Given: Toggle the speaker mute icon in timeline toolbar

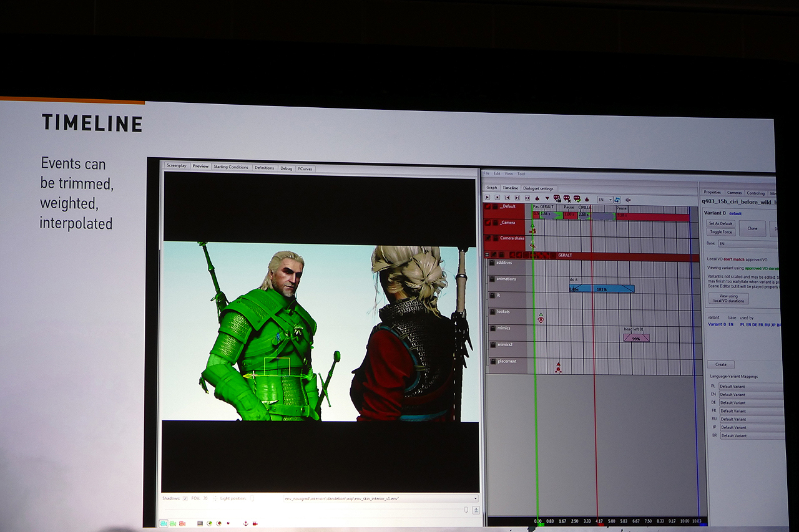Looking at the screenshot, I should pyautogui.click(x=628, y=200).
